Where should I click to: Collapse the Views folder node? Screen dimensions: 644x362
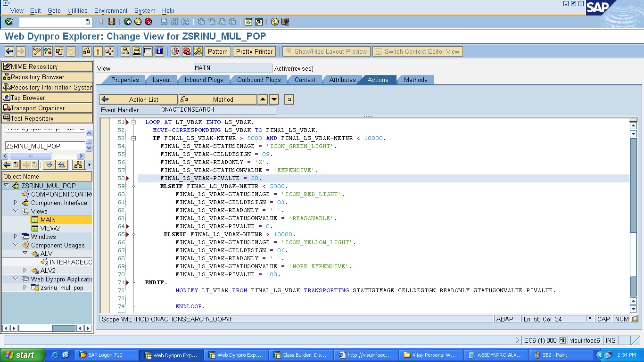(x=16, y=211)
